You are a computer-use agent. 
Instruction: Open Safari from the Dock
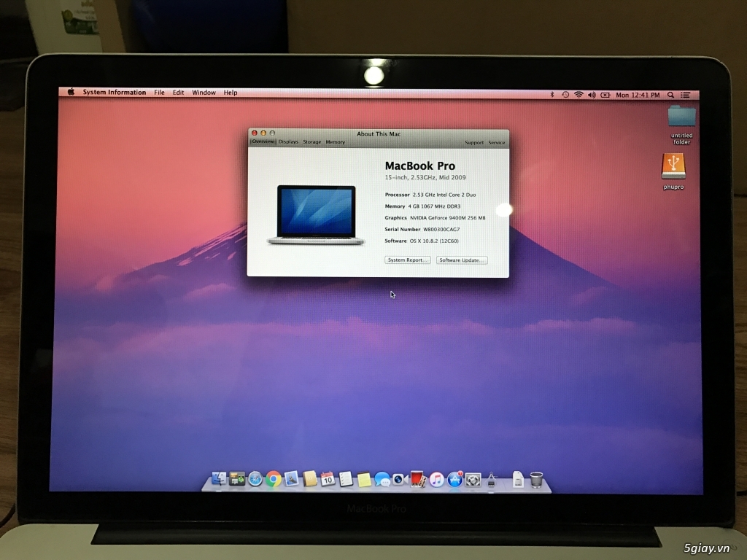tap(255, 479)
